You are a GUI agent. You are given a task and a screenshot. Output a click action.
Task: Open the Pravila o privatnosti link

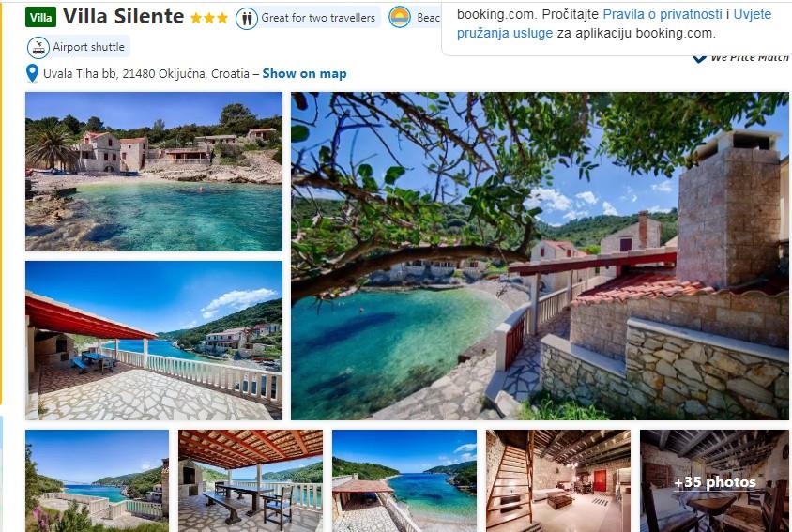(663, 15)
